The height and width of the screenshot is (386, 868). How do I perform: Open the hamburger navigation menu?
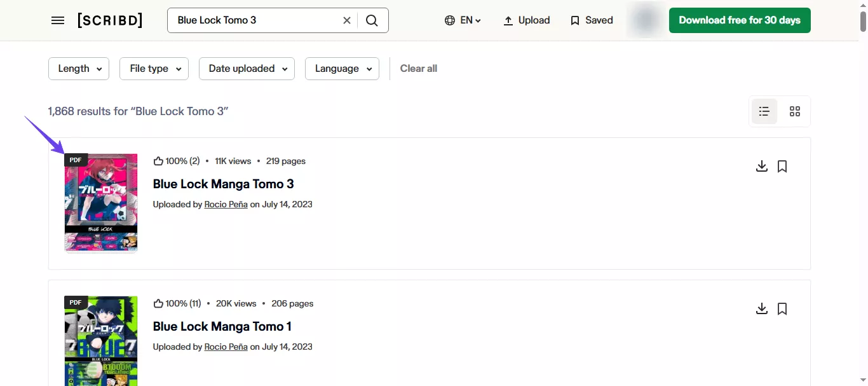tap(57, 20)
